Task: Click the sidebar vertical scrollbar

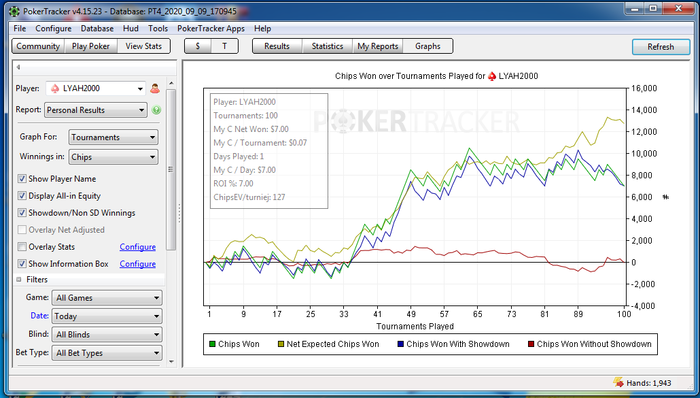Action: (171, 170)
